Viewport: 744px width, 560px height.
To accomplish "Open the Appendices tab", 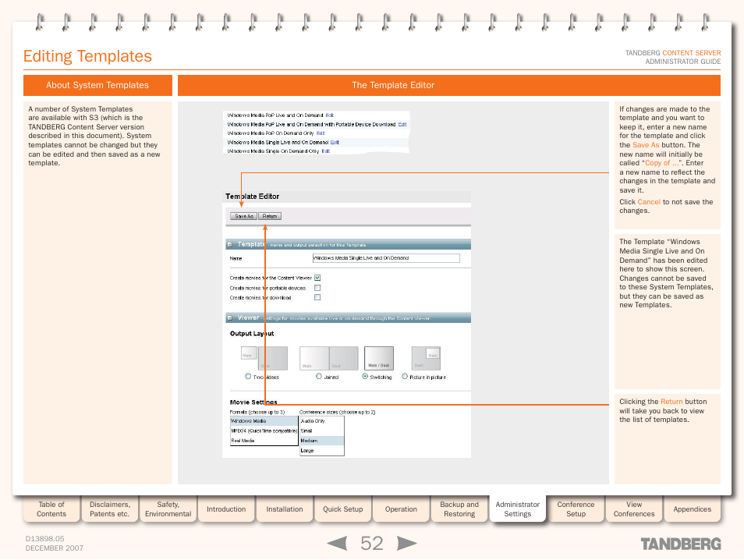I will pos(693,509).
